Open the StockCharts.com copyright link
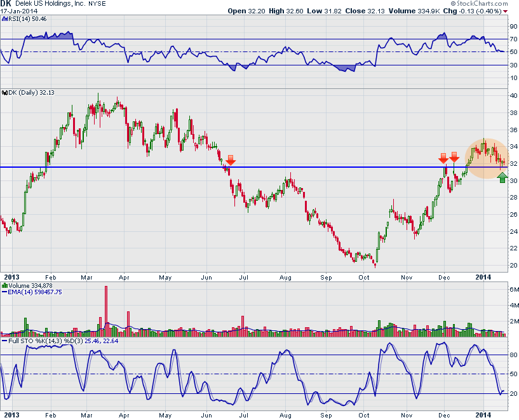 pyautogui.click(x=484, y=4)
